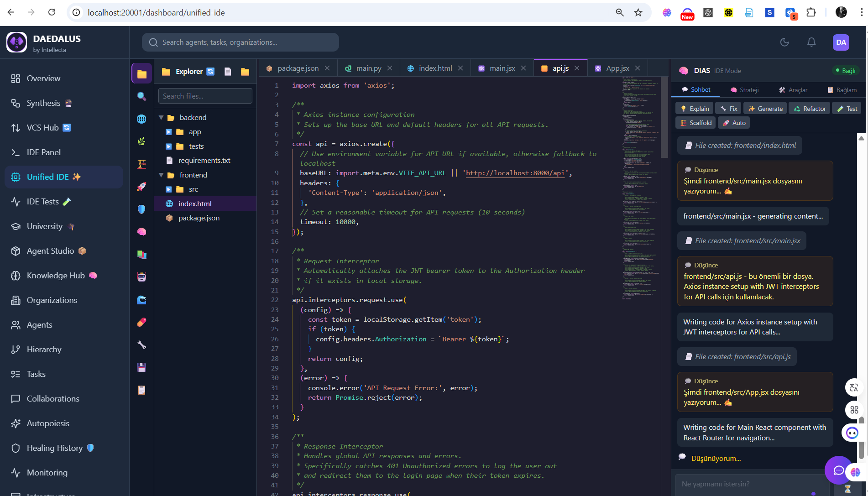This screenshot has width=868, height=496.
Task: Open the DA user avatar menu
Action: 841,42
